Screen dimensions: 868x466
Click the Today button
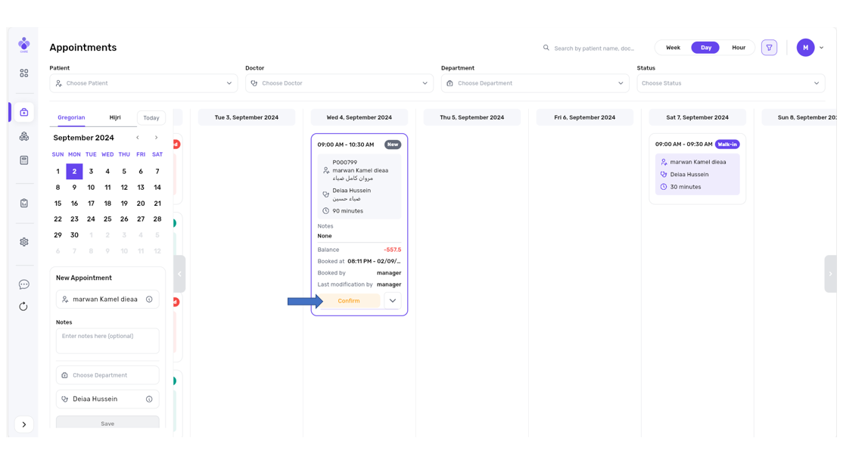coord(151,118)
